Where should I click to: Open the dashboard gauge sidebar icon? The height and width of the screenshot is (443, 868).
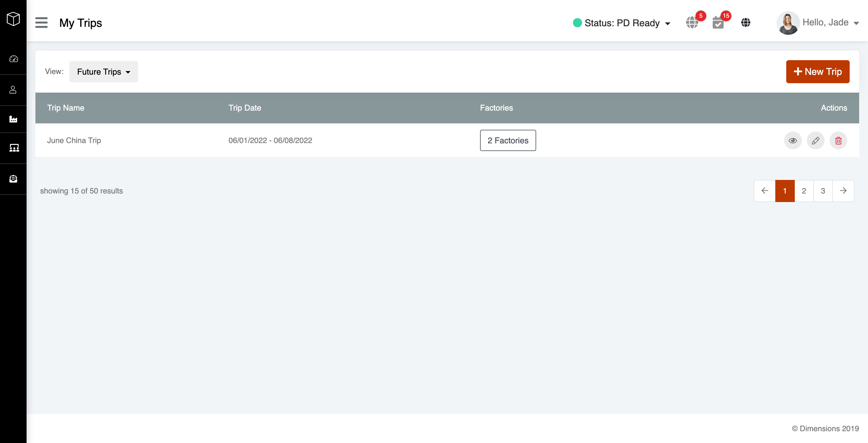(x=14, y=59)
